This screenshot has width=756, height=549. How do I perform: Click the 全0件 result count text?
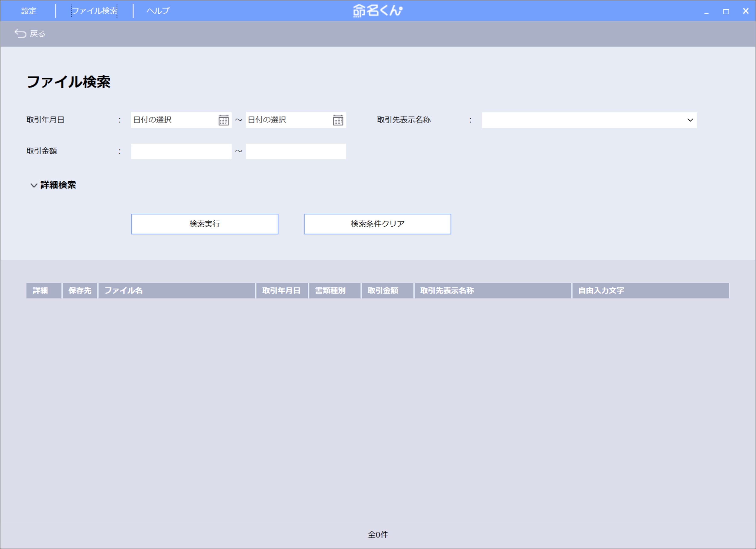(378, 535)
